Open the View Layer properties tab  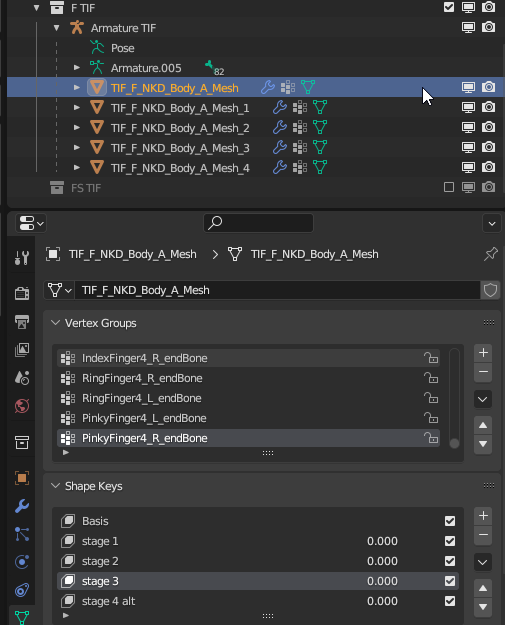pos(22,350)
